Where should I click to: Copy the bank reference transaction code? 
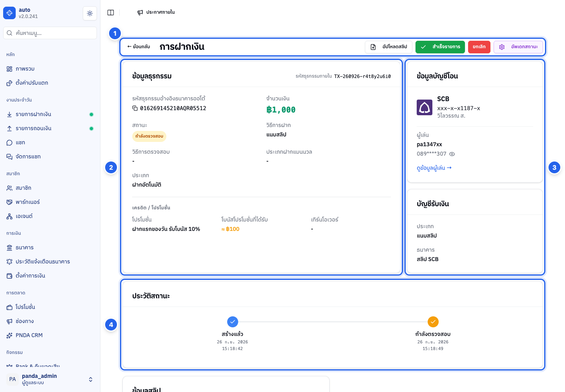[135, 108]
